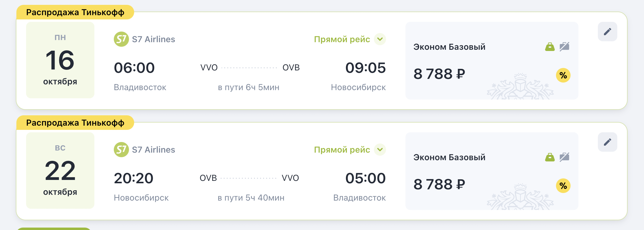Click the edit pencil for the 22 October flight

tap(607, 142)
